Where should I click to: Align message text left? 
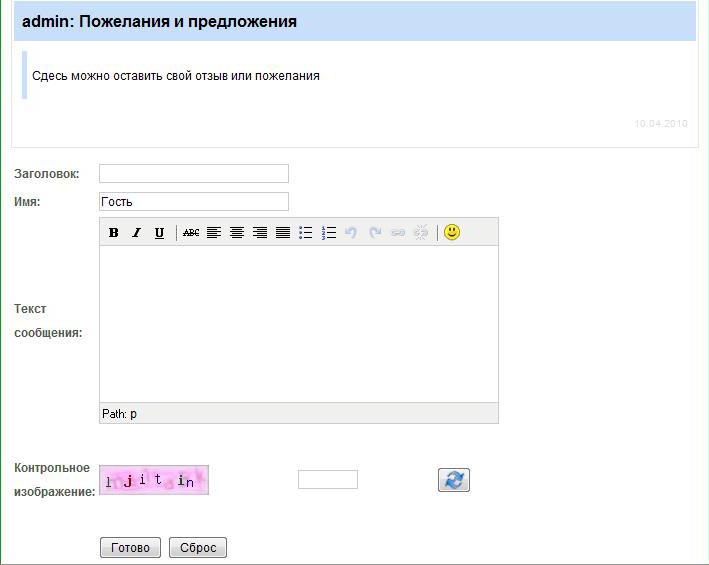point(214,233)
